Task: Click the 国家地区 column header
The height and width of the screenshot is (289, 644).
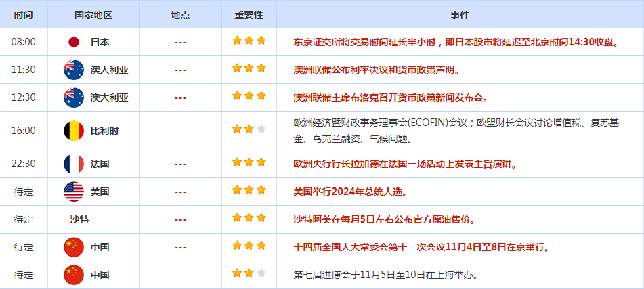Action: 93,15
